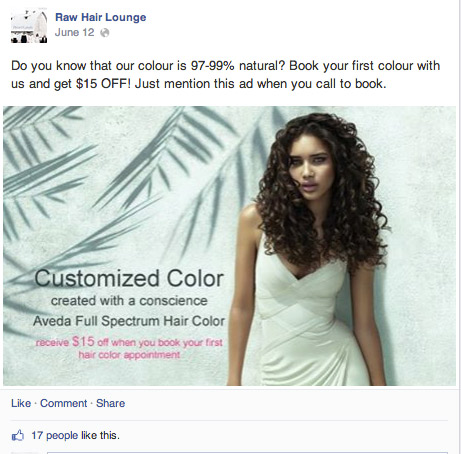461x454 pixels.
Task: Click the thumbs-up icon beside like count
Action: pos(18,435)
